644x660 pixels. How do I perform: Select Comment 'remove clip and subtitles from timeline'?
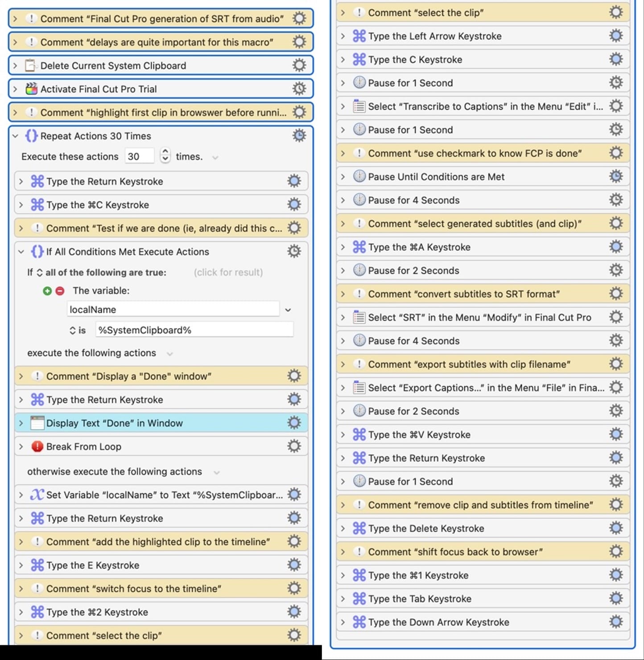point(483,505)
